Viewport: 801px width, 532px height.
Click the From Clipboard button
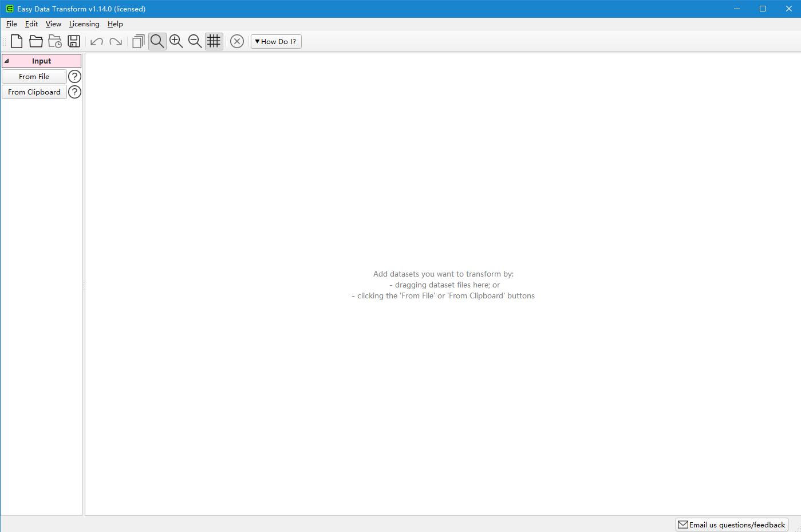(x=34, y=92)
